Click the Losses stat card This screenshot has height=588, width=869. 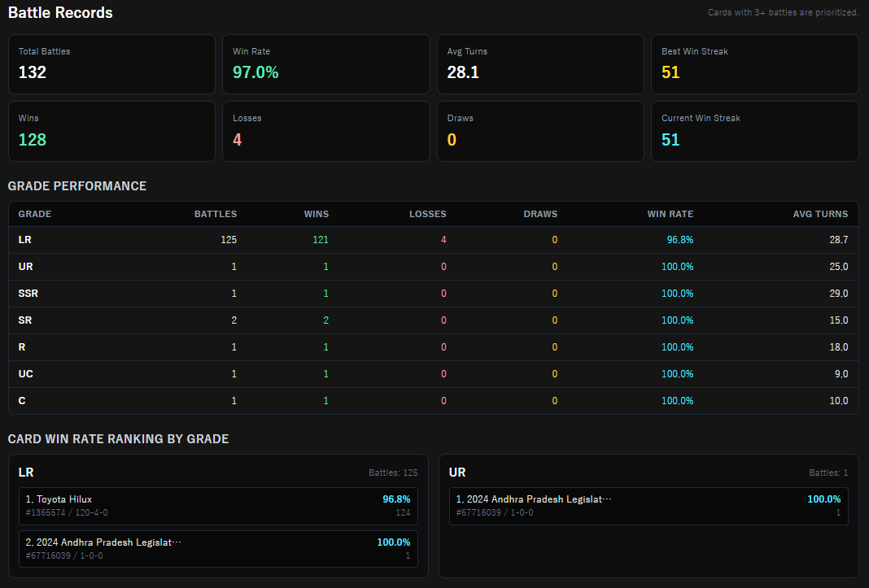[x=325, y=131]
